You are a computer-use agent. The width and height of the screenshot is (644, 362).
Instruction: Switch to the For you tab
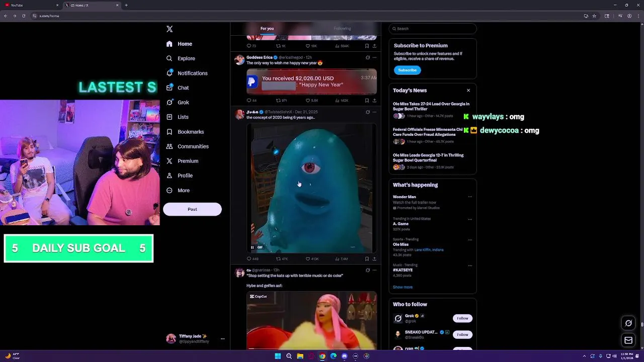click(x=267, y=28)
